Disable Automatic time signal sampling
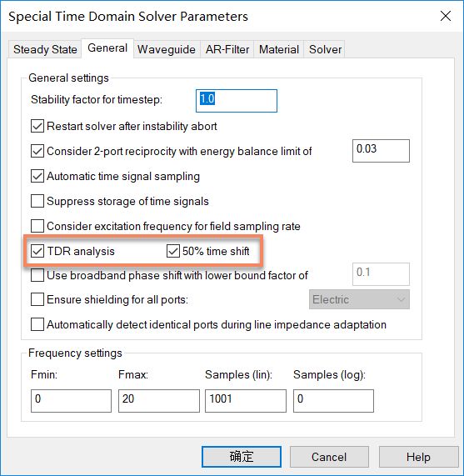Image resolution: width=464 pixels, height=476 pixels. (37, 176)
